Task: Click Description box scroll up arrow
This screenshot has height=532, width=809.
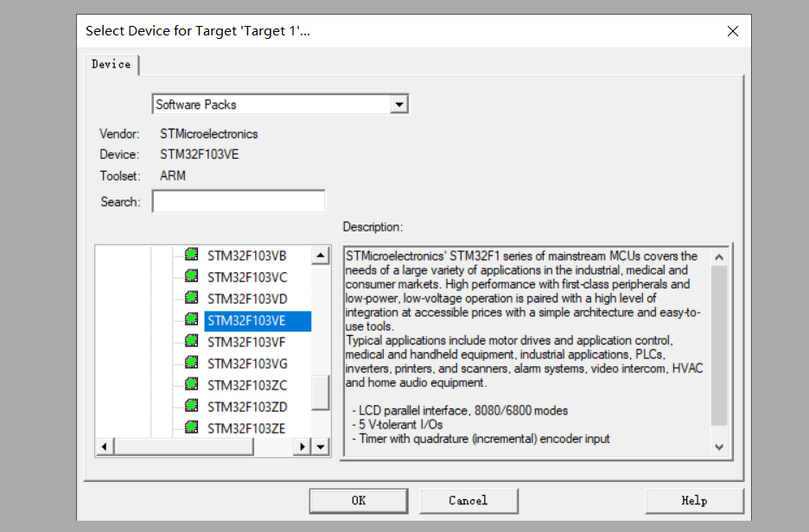Action: [719, 257]
